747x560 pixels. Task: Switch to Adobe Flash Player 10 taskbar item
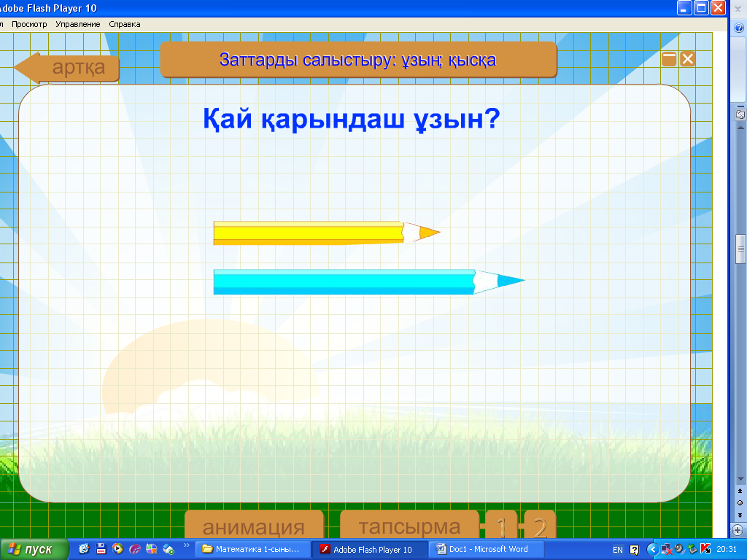tap(369, 550)
